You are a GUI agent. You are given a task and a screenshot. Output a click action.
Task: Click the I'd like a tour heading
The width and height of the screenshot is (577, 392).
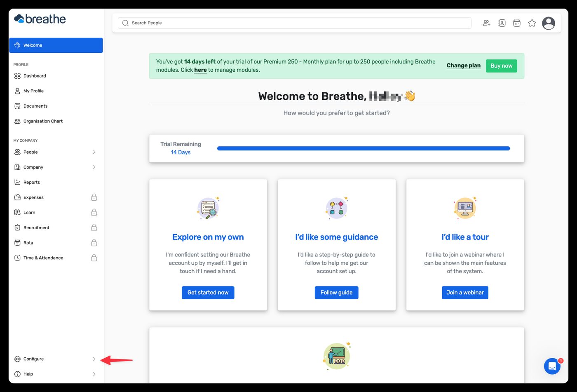(x=465, y=237)
